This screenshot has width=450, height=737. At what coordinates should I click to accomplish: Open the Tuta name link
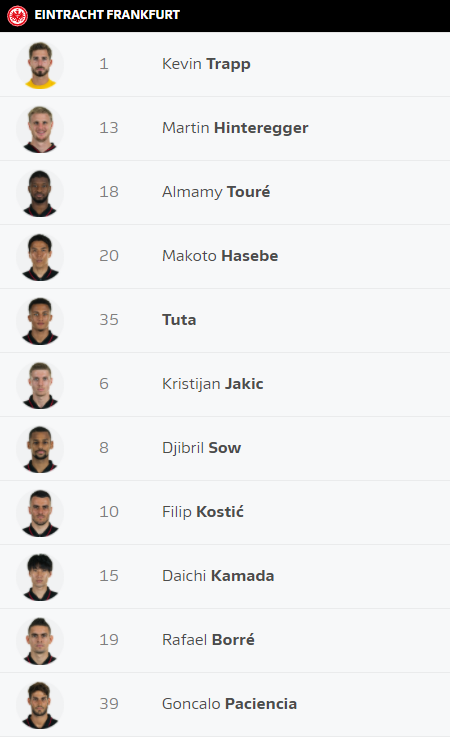[179, 320]
